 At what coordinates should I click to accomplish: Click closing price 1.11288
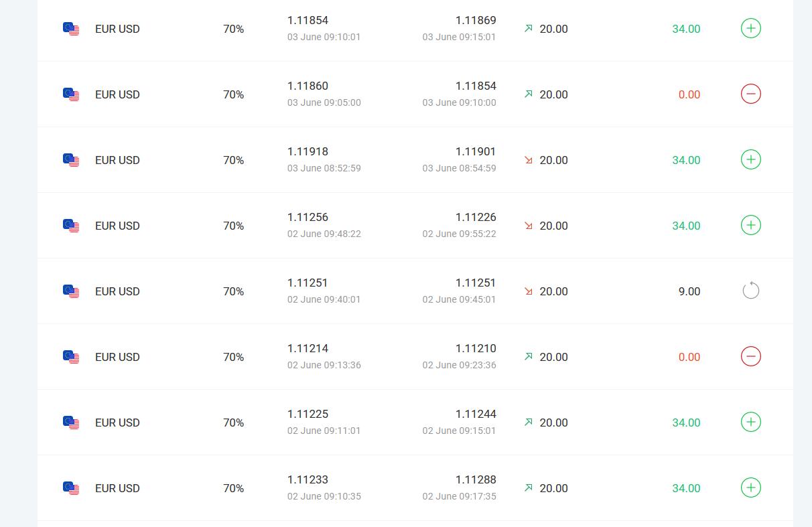[x=476, y=479]
